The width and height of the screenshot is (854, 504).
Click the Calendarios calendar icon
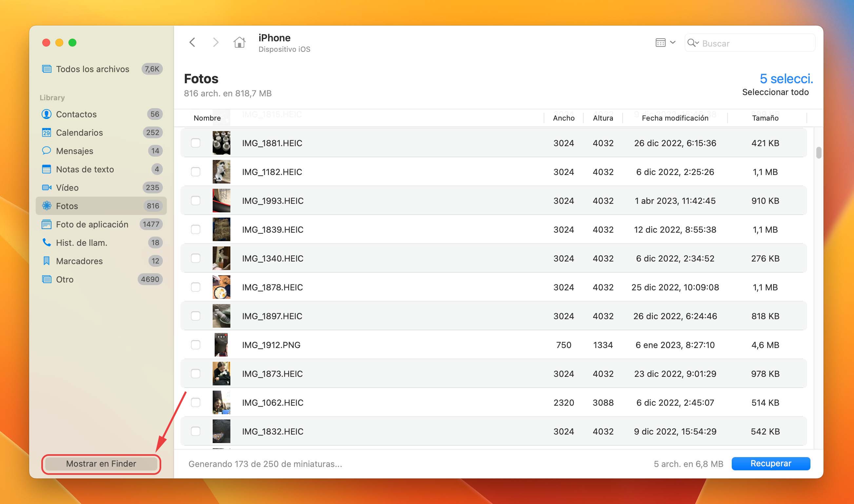pos(47,132)
